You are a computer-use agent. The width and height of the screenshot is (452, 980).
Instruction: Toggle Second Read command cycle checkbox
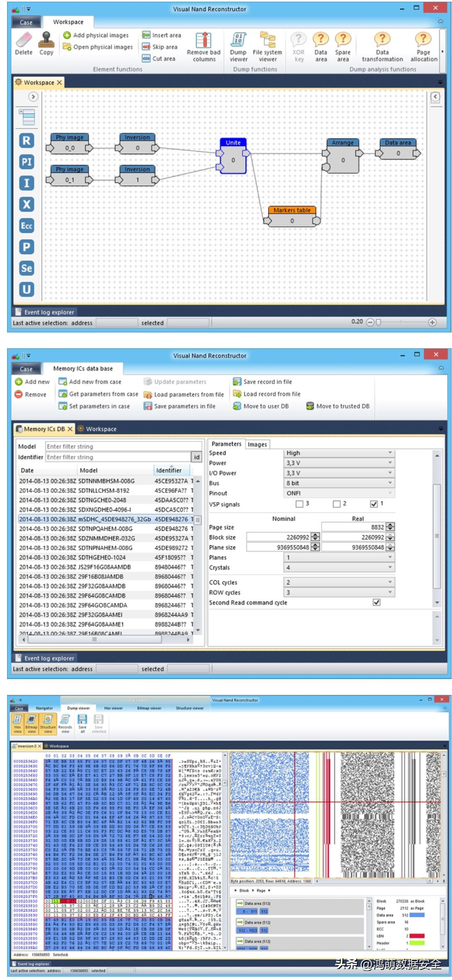tap(376, 602)
